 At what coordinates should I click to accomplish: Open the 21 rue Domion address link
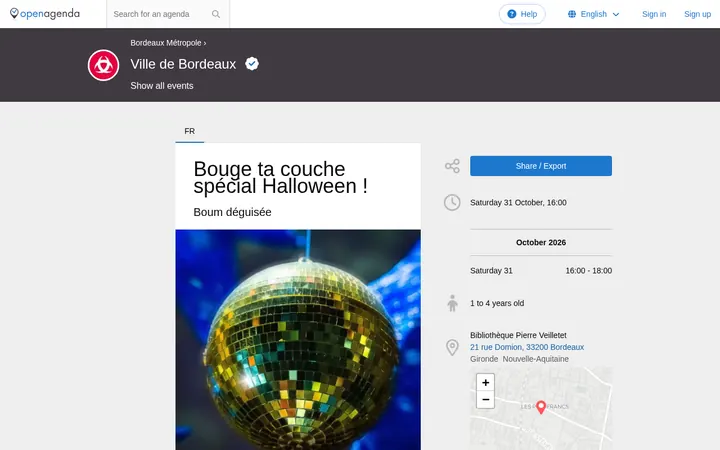[527, 347]
